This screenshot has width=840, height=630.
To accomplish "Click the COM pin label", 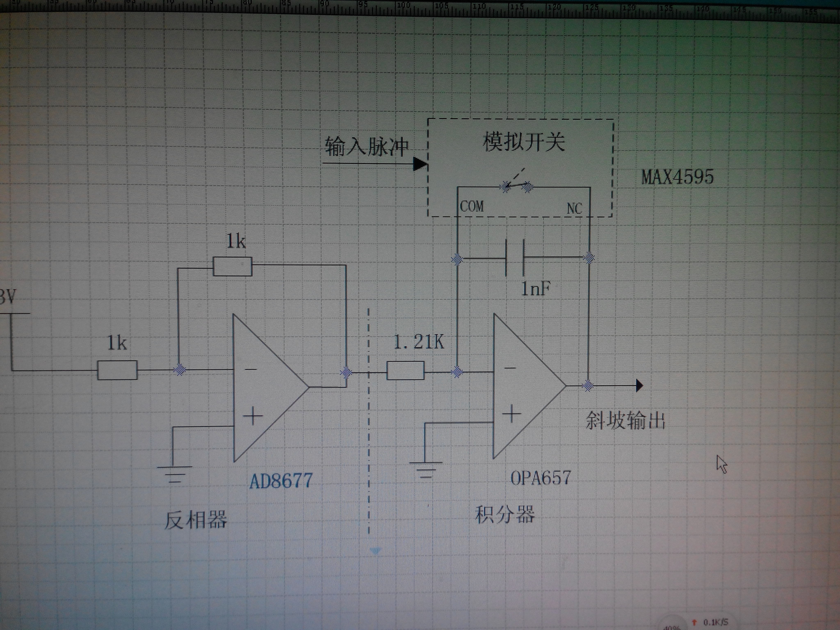I will pos(472,207).
